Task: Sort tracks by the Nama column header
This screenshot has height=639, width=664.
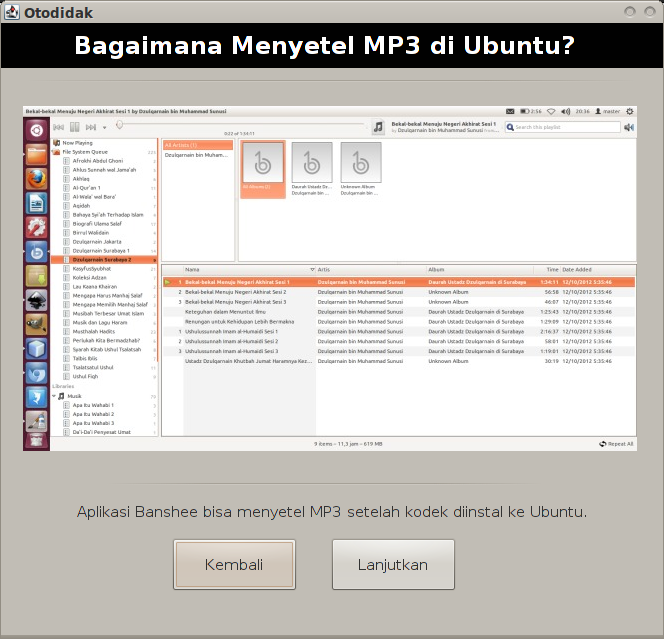Action: coord(250,269)
